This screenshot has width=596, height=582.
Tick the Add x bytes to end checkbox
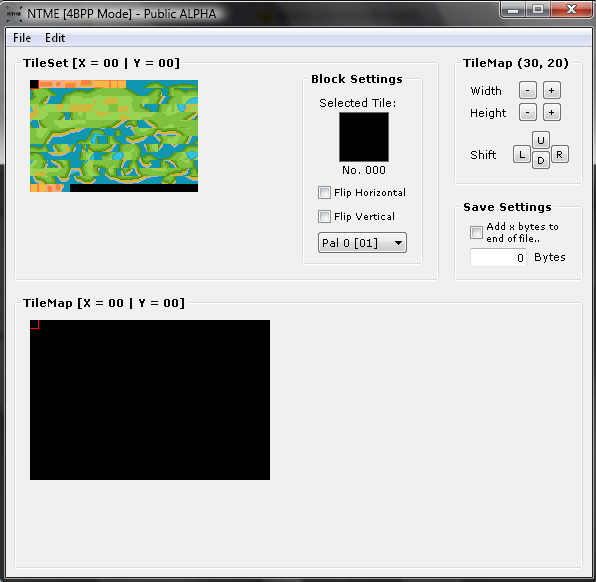(476, 232)
